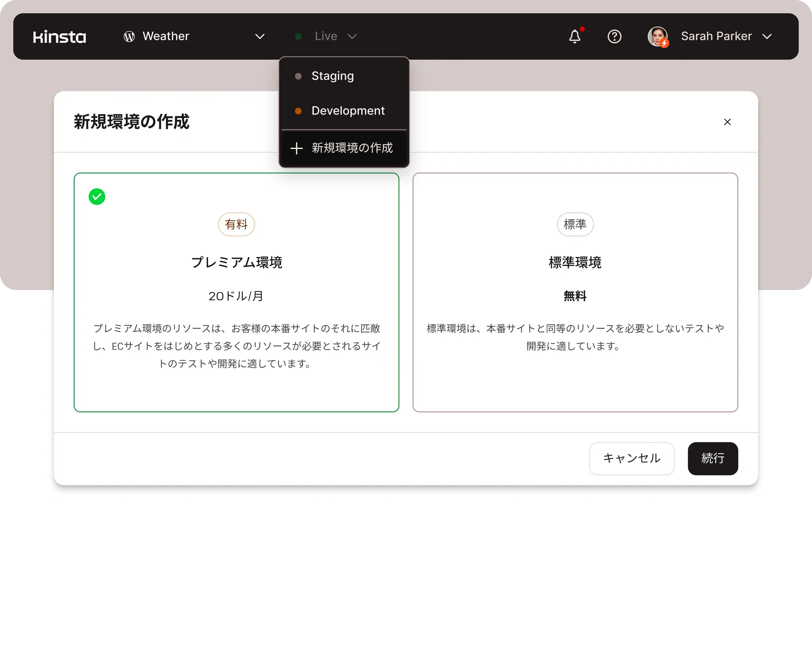This screenshot has height=663, width=812.
Task: Switch to the Development environment
Action: 348,111
